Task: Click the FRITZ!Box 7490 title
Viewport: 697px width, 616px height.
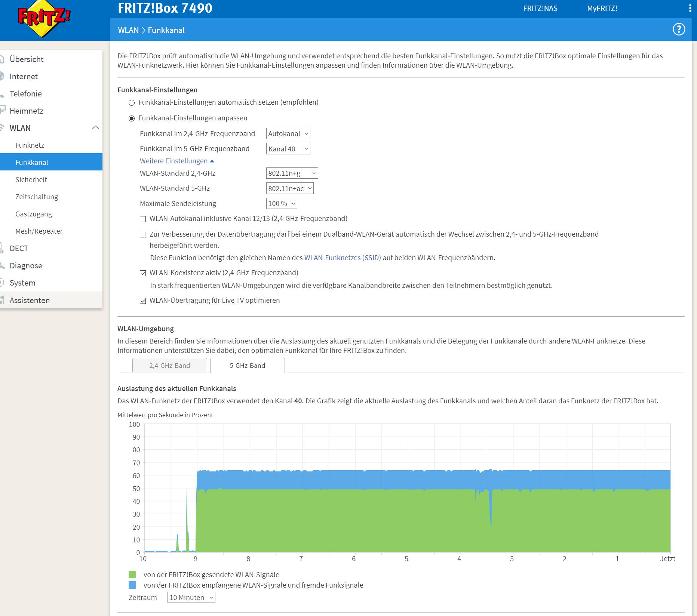Action: (x=165, y=8)
